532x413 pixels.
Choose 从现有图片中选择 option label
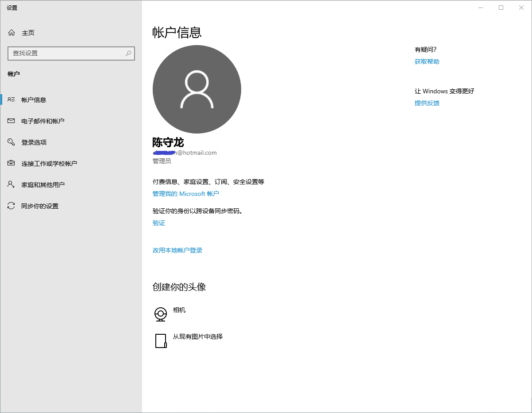click(198, 337)
